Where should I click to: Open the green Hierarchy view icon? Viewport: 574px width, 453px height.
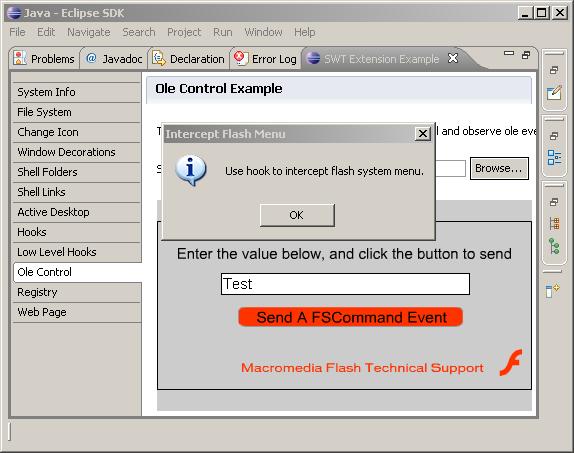(x=554, y=246)
